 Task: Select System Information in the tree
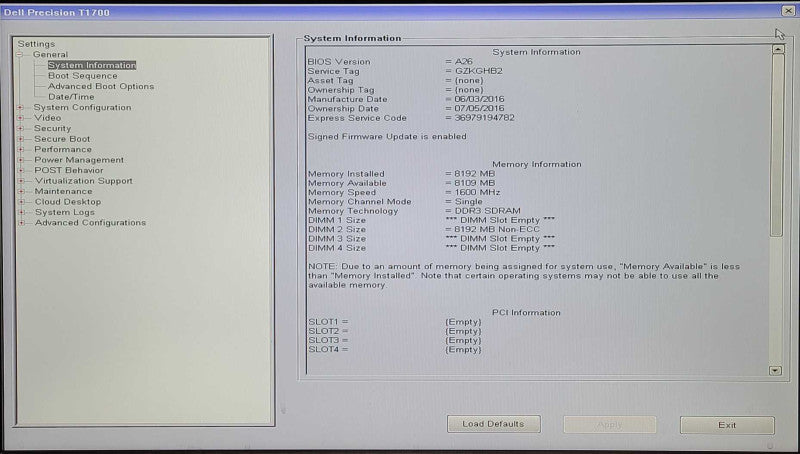tap(92, 65)
